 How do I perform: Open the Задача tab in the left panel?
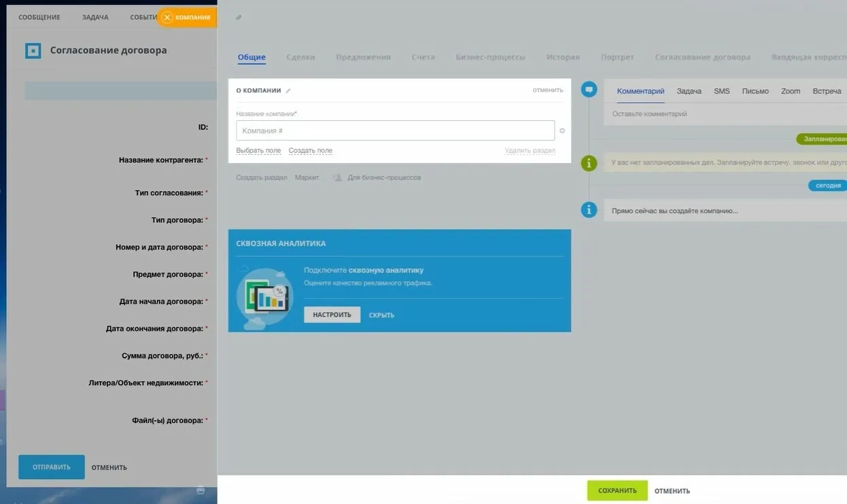tap(95, 18)
